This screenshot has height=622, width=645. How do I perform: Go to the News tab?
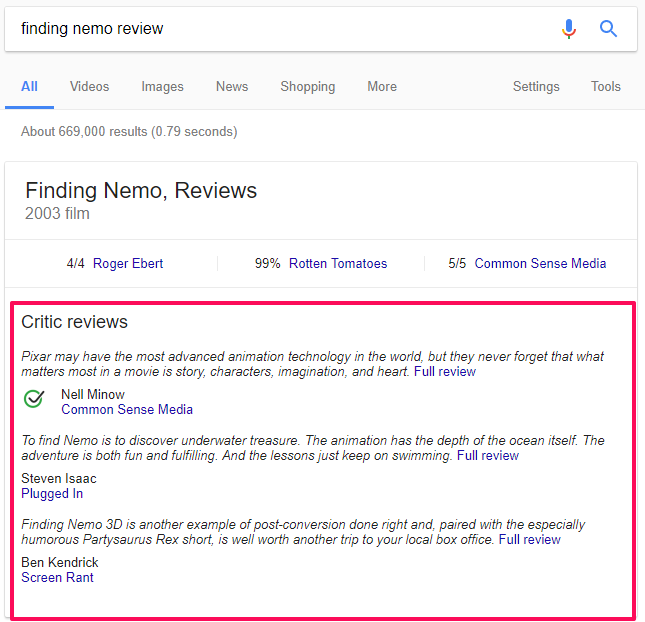coord(232,86)
